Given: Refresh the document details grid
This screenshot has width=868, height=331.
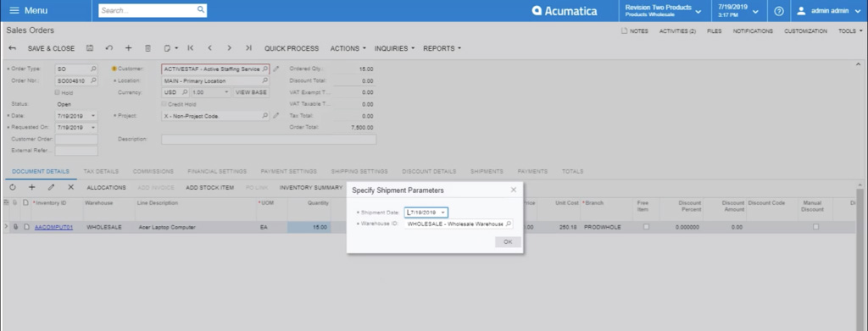Looking at the screenshot, I should [13, 187].
